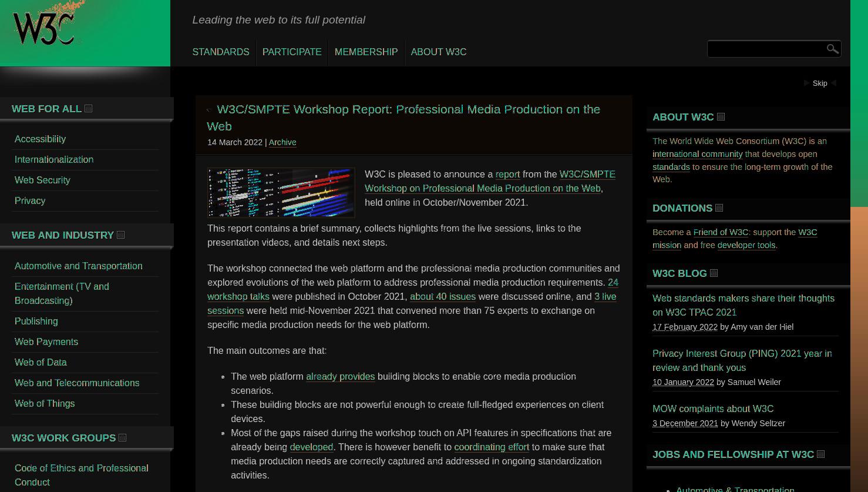This screenshot has width=868, height=492.
Task: Open the 'already provides' link
Action: [x=341, y=377]
